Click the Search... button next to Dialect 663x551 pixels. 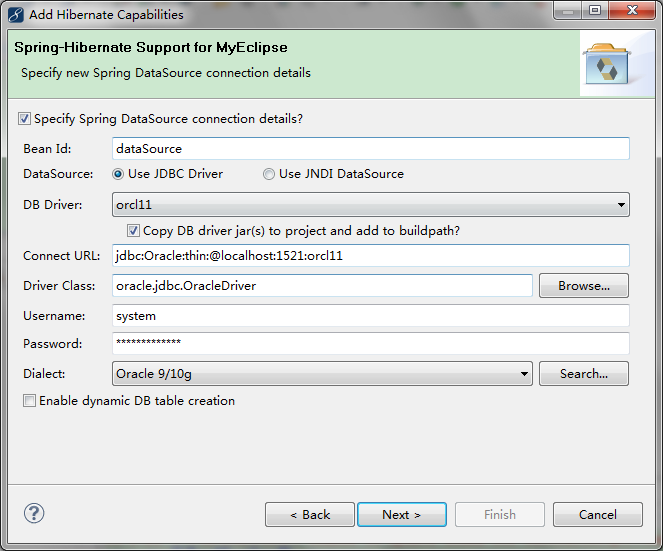coord(584,374)
